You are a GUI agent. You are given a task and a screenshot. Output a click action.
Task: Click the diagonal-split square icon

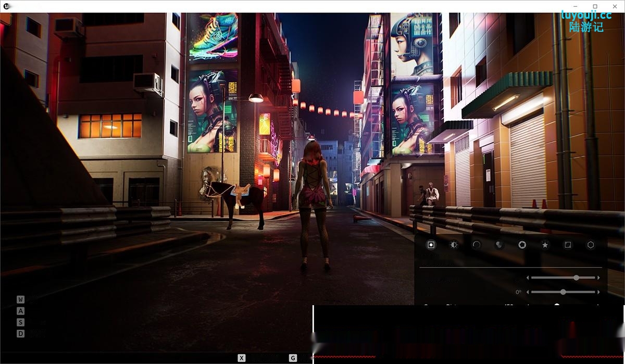click(x=568, y=245)
